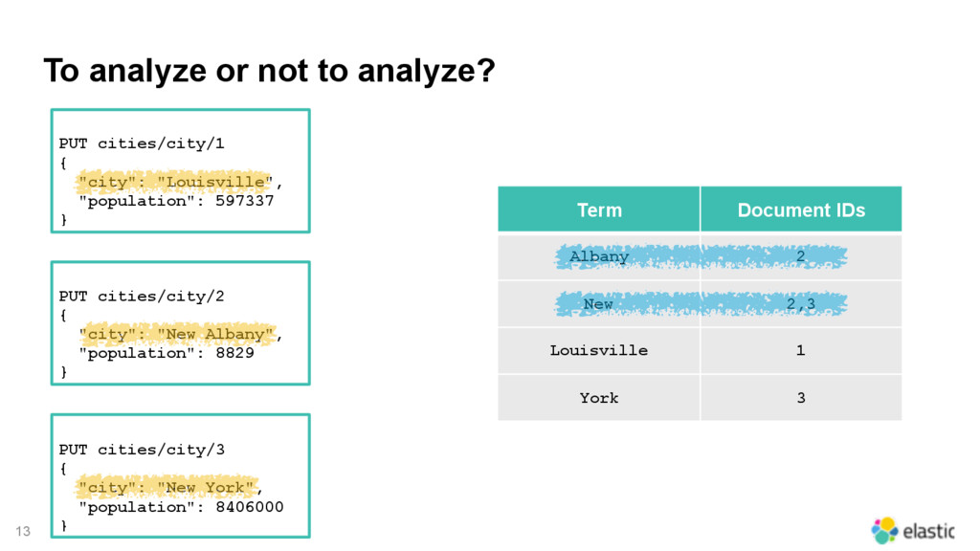This screenshot has width=980, height=551.
Task: Click document ID 3 for York
Action: 801,398
